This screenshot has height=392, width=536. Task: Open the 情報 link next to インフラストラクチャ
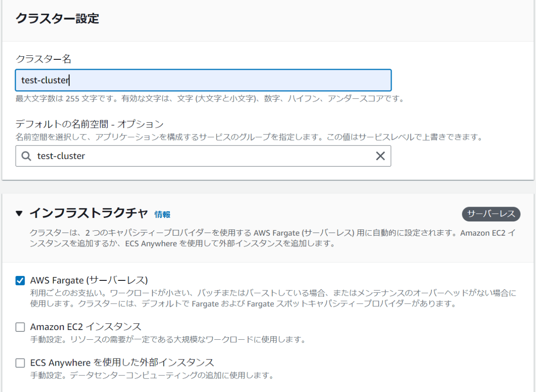pos(163,214)
